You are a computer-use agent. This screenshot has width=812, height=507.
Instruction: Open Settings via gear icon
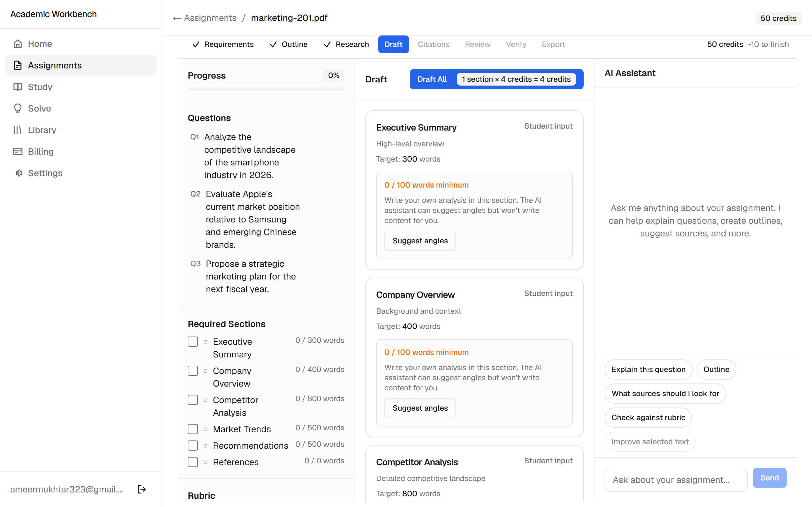(19, 173)
